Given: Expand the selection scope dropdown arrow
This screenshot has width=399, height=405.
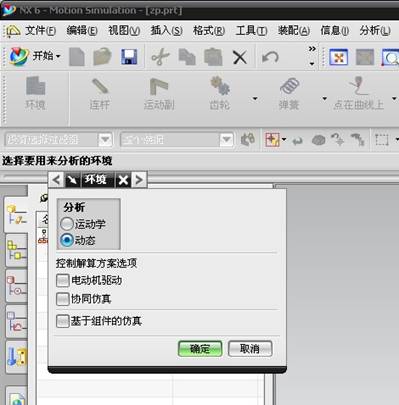Looking at the screenshot, I should tap(226, 140).
